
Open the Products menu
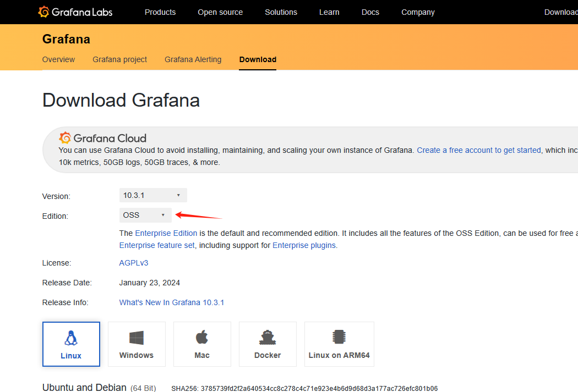[x=160, y=12]
